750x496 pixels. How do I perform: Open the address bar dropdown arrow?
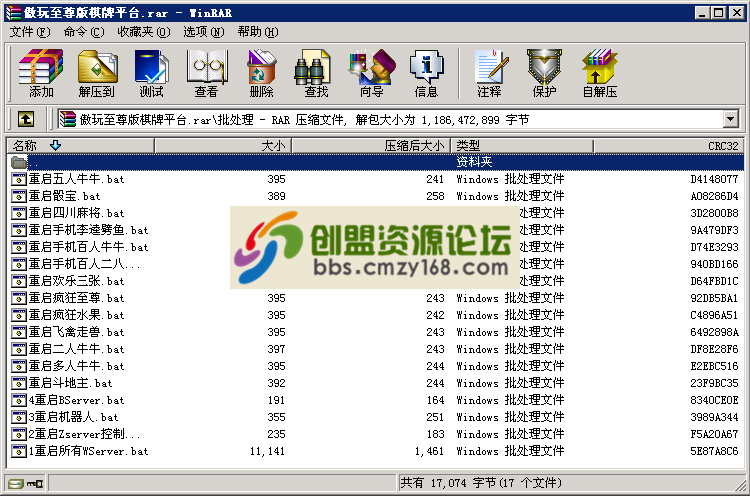[730, 119]
